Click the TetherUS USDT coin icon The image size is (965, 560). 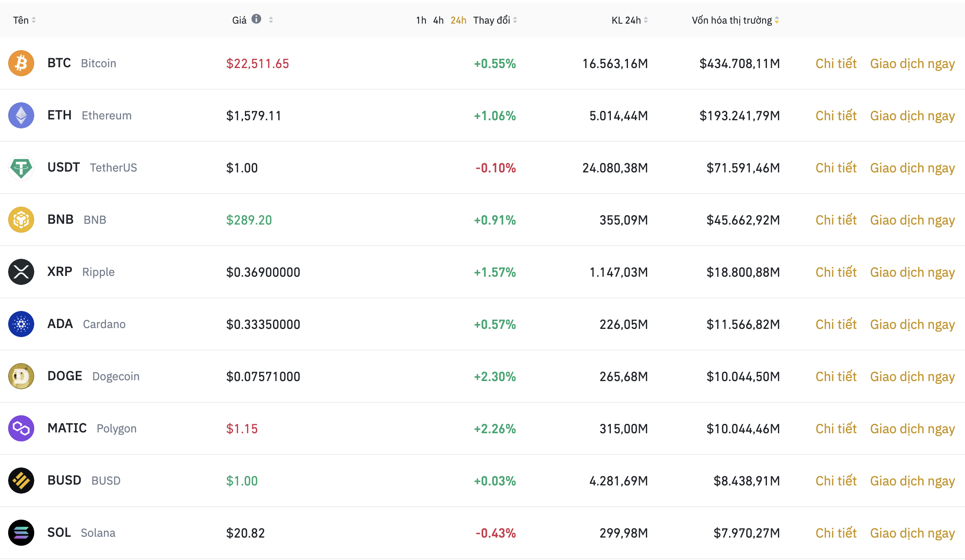(x=21, y=168)
